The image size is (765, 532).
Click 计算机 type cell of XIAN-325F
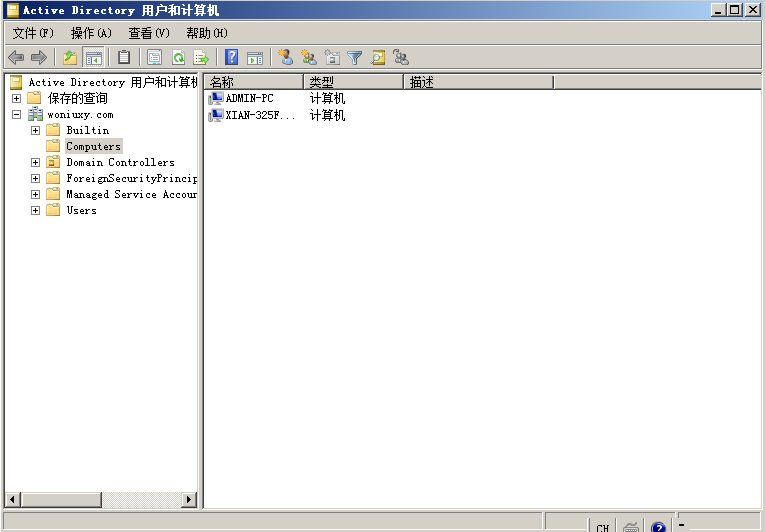click(327, 115)
